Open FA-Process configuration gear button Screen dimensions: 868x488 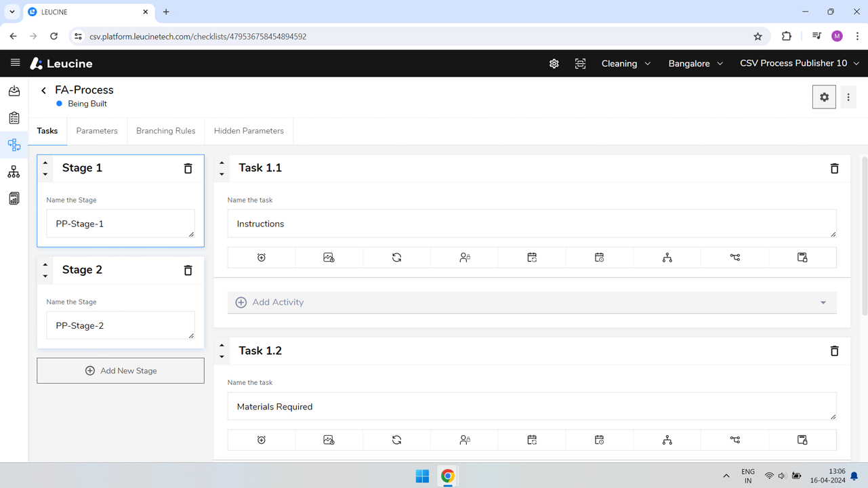click(824, 98)
